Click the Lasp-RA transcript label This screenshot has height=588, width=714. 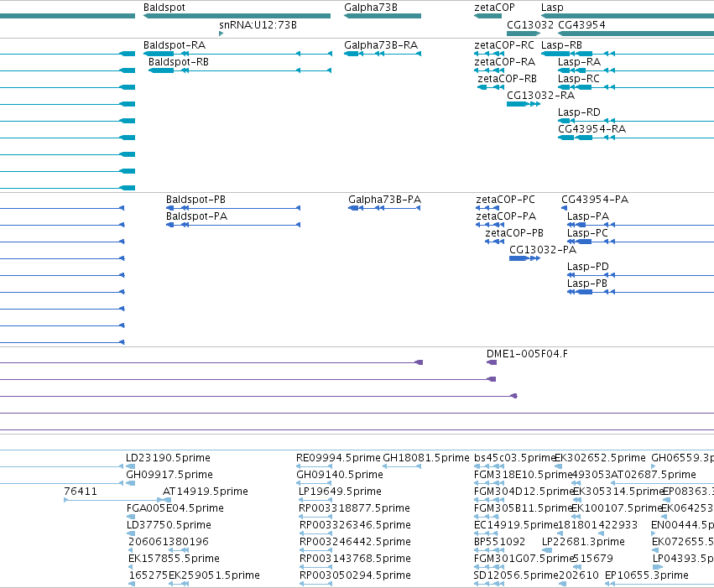pos(579,62)
